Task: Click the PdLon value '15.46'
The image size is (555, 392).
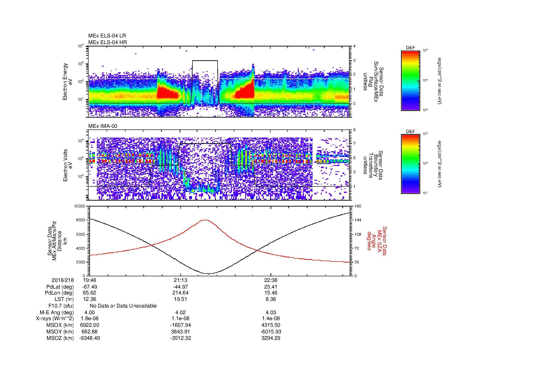Action: tap(271, 293)
